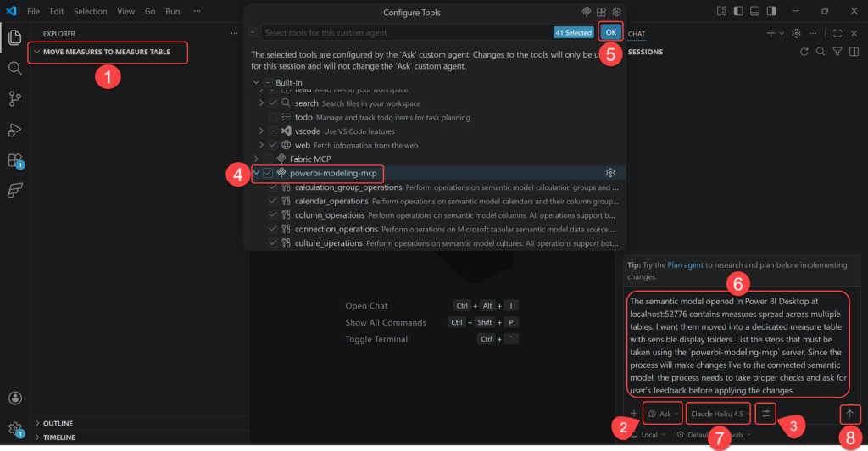This screenshot has height=451, width=868.
Task: Open the Selection menu
Action: point(90,11)
